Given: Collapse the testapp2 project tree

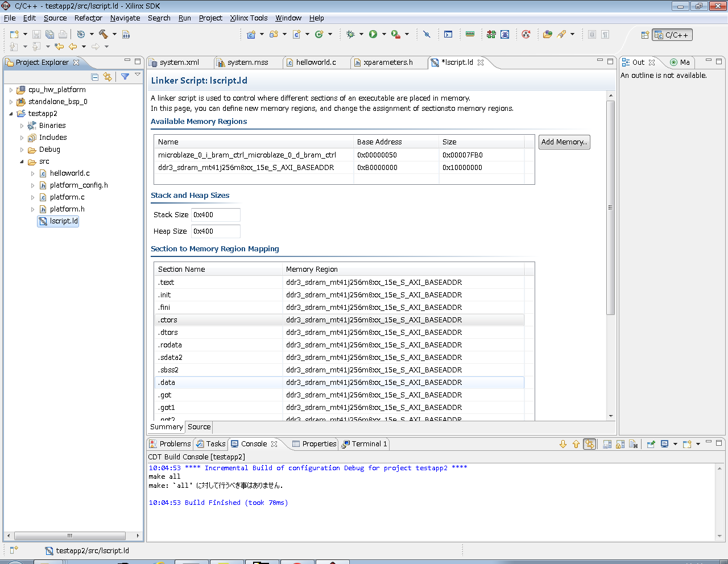Looking at the screenshot, I should pos(11,114).
